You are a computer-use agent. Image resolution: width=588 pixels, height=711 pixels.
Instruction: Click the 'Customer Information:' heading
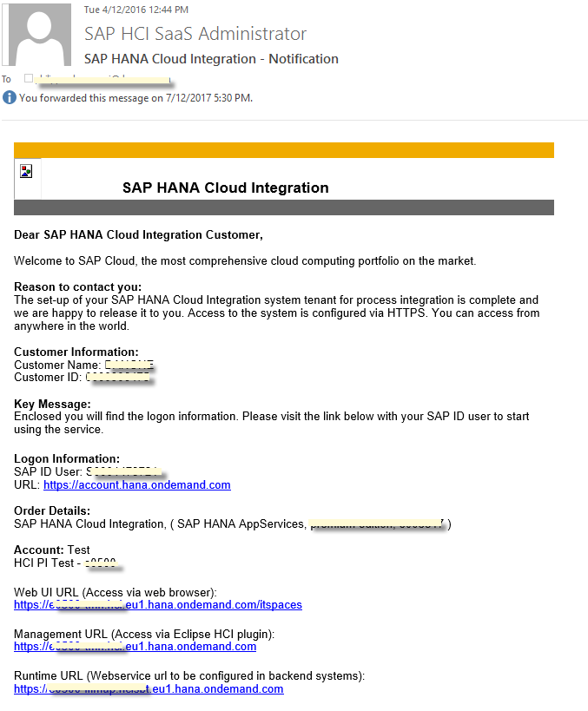tap(76, 352)
